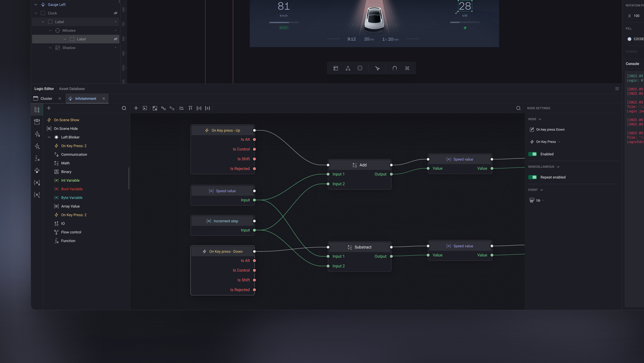Open the archive box sidebar icon
The height and width of the screenshot is (363, 644).
point(37,122)
